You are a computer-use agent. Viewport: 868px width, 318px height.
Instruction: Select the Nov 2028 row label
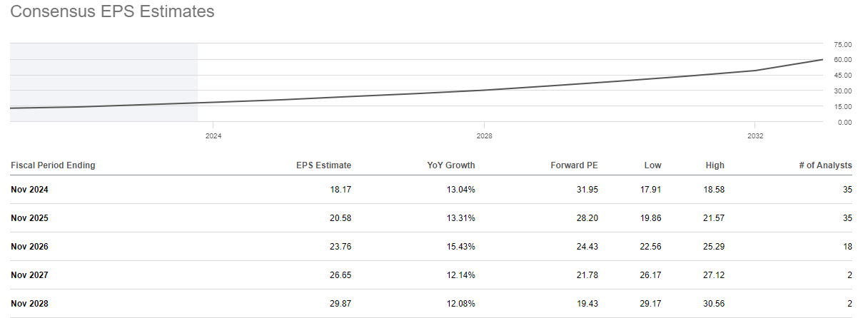click(x=29, y=304)
